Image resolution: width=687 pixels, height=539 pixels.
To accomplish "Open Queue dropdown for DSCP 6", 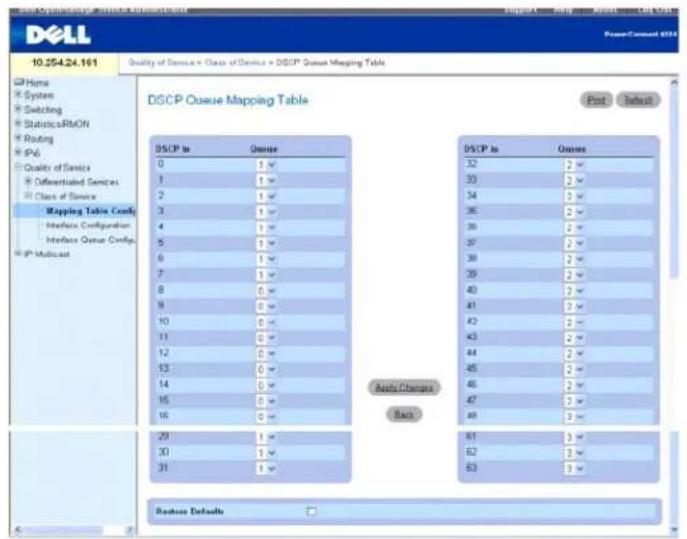I will pos(266,259).
